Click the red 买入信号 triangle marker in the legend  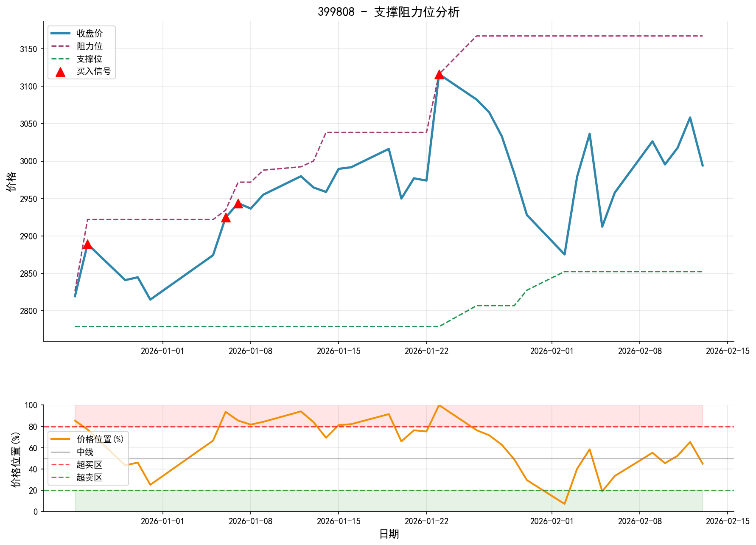point(61,73)
